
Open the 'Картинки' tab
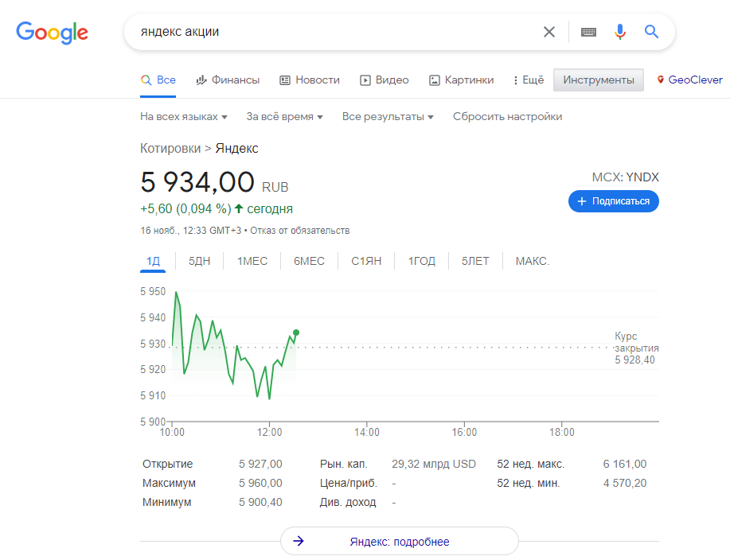(x=462, y=80)
